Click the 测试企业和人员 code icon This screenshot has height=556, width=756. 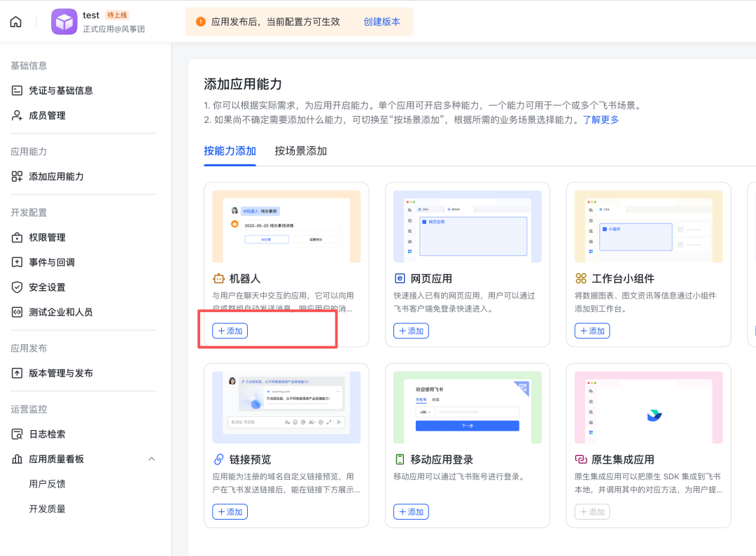coord(17,312)
